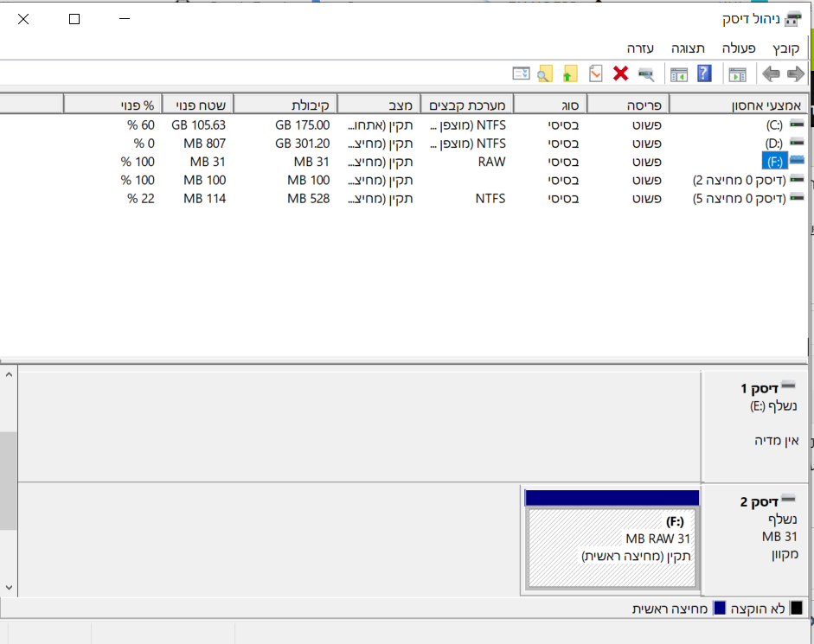The width and height of the screenshot is (814, 644).
Task: Click drive icon for דיסק 0 מחיצה 2
Action: point(797,180)
